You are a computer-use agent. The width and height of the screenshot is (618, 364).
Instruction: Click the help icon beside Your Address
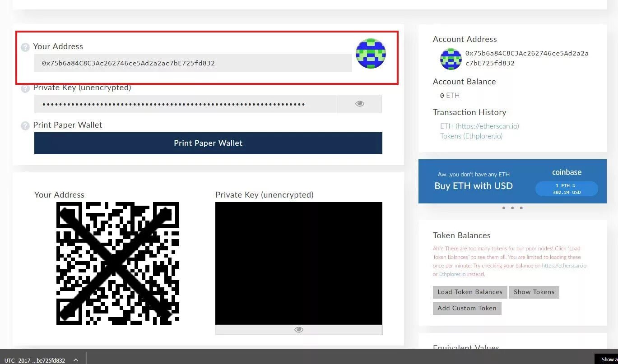25,47
